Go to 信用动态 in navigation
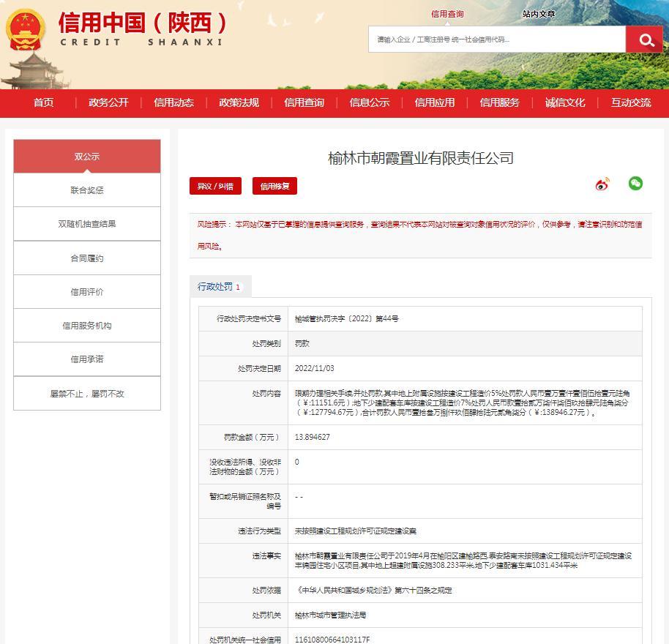The height and width of the screenshot is (644, 669). click(x=173, y=102)
